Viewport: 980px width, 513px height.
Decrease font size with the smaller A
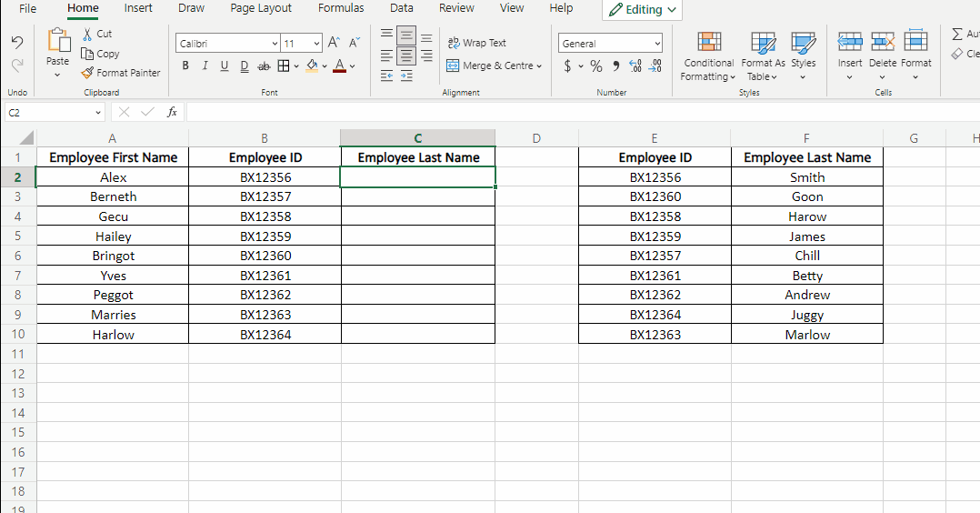[355, 43]
